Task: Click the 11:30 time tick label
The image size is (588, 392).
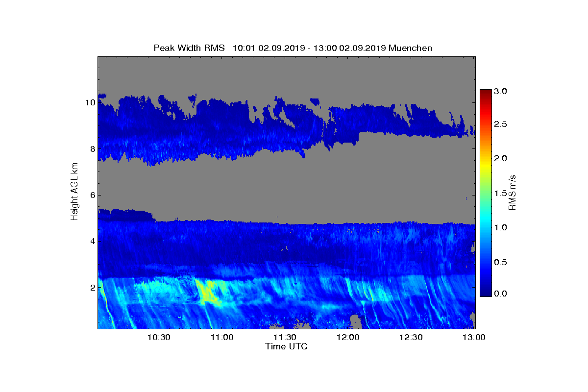Action: (285, 337)
